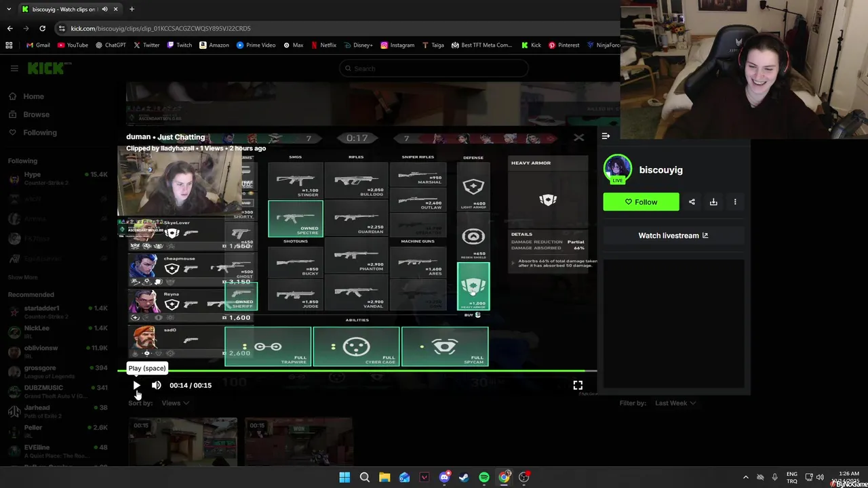Open NickLee recommended channel

click(x=58, y=332)
